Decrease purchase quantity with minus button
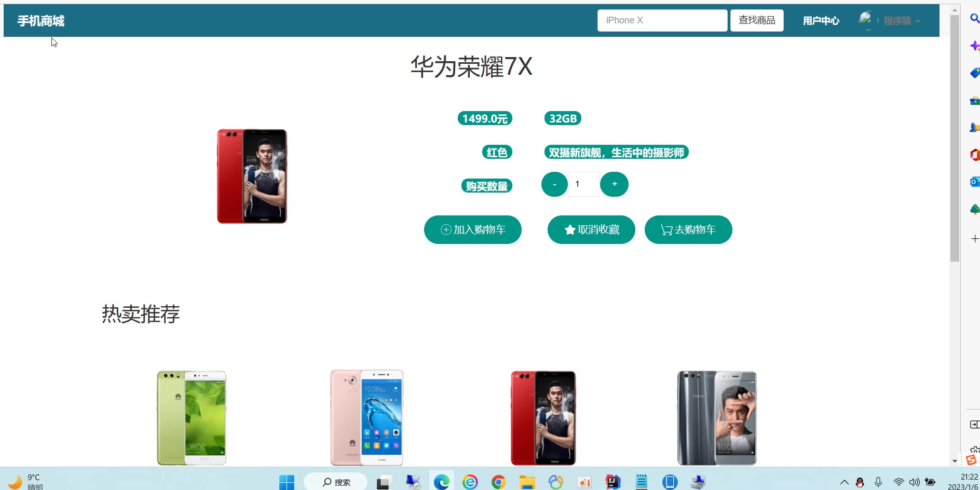The image size is (980, 490). click(554, 184)
